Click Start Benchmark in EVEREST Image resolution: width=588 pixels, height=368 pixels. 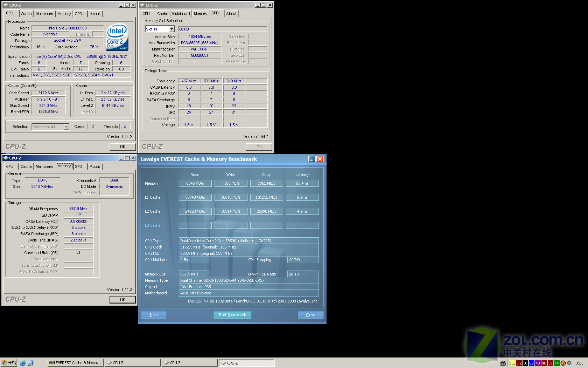click(x=232, y=315)
